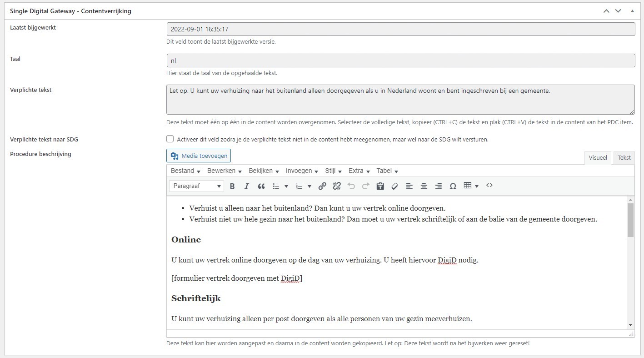Open the table insert dropdown

point(476,186)
